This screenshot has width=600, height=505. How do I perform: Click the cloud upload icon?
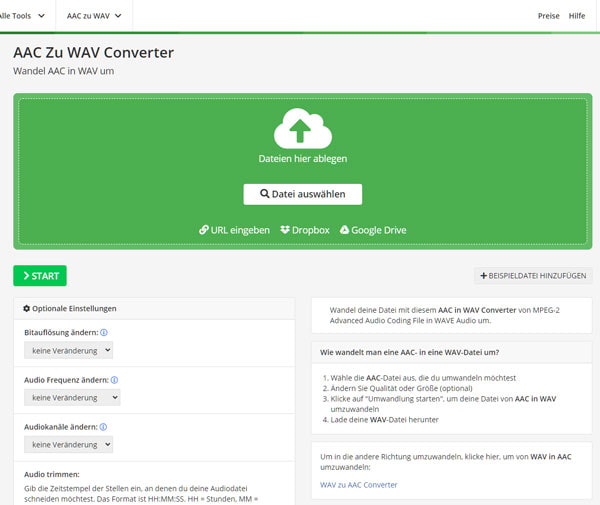click(x=302, y=128)
